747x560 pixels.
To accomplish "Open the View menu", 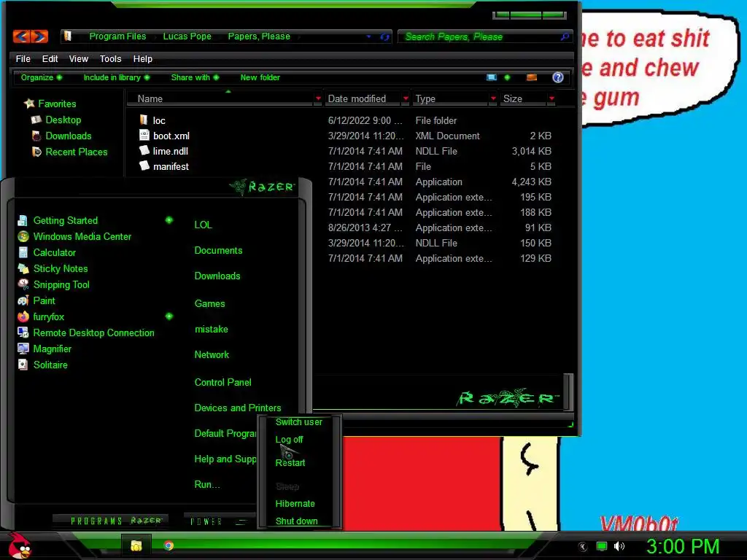I will tap(79, 59).
